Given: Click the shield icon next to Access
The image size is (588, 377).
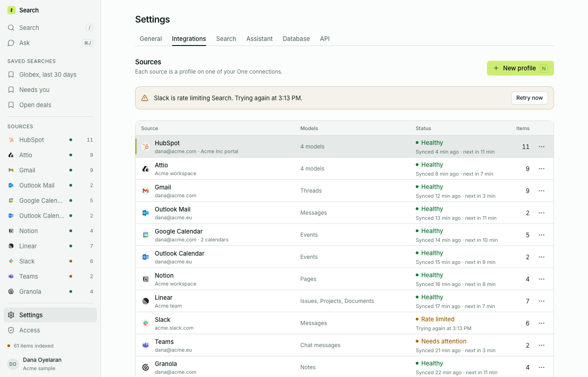Looking at the screenshot, I should coord(11,330).
